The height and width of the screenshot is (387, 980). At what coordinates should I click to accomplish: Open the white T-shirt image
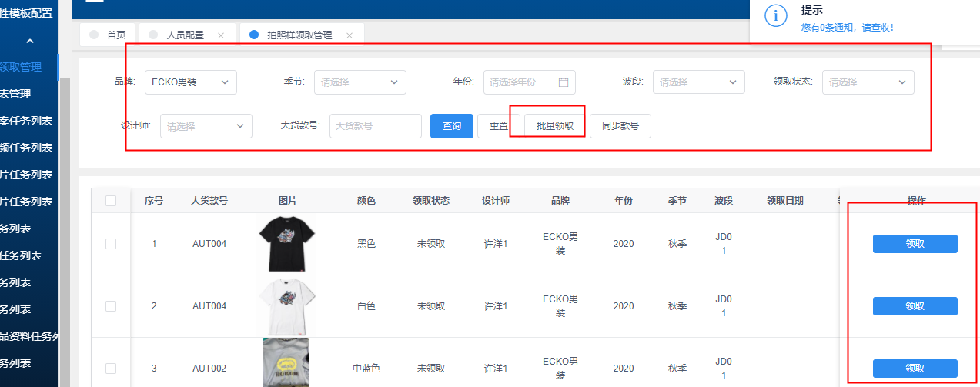point(286,305)
